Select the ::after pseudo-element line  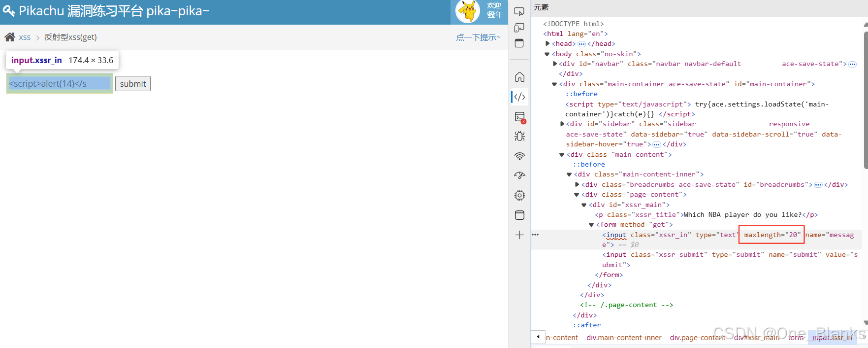click(x=586, y=325)
